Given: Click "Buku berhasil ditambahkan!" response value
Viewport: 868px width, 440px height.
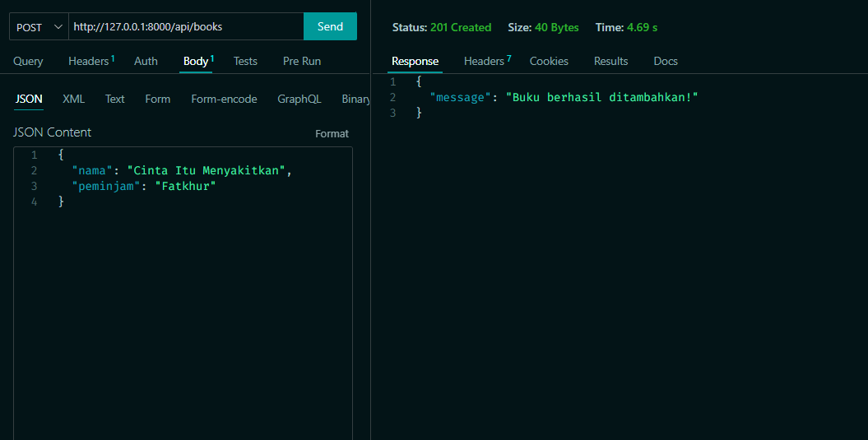Looking at the screenshot, I should pos(601,97).
